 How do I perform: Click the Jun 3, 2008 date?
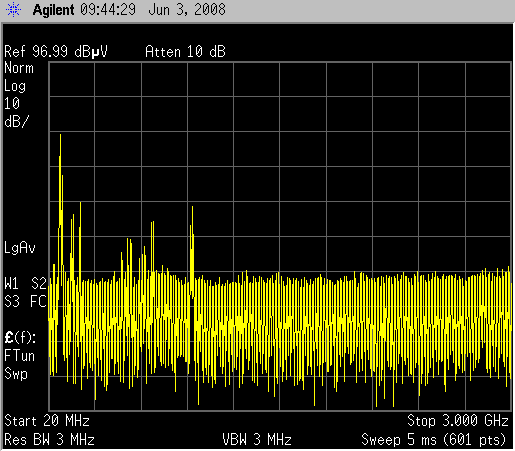pos(187,10)
